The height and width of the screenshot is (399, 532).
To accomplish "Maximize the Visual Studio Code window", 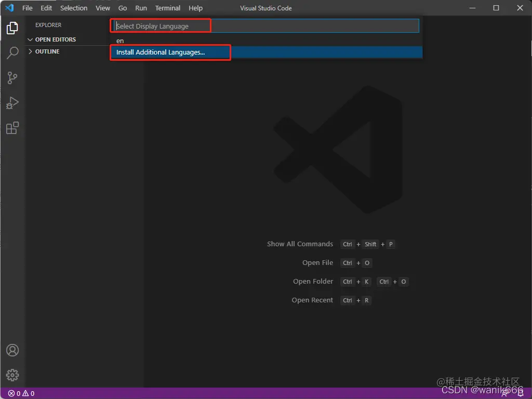I will 496,8.
